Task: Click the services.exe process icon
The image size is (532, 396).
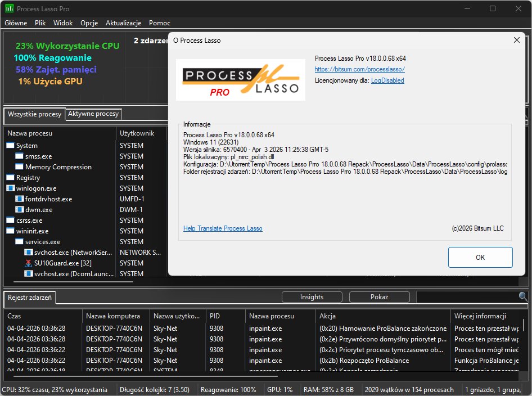Action: pyautogui.click(x=19, y=242)
